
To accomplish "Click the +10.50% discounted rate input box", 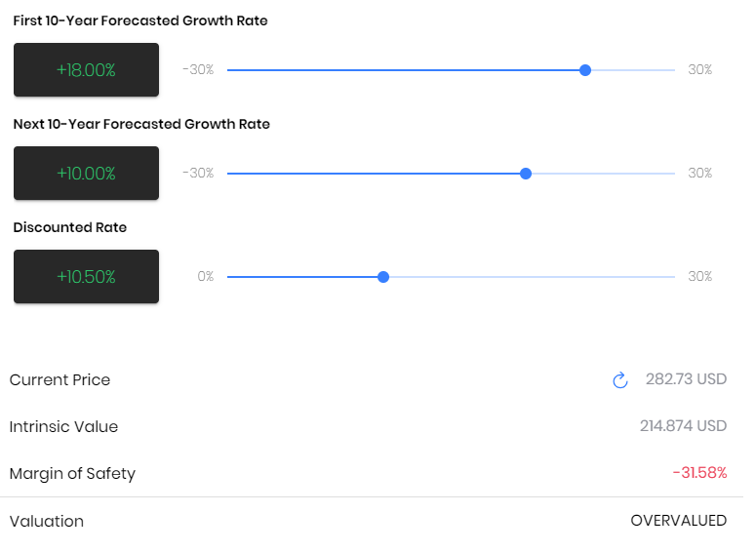I will click(x=86, y=277).
